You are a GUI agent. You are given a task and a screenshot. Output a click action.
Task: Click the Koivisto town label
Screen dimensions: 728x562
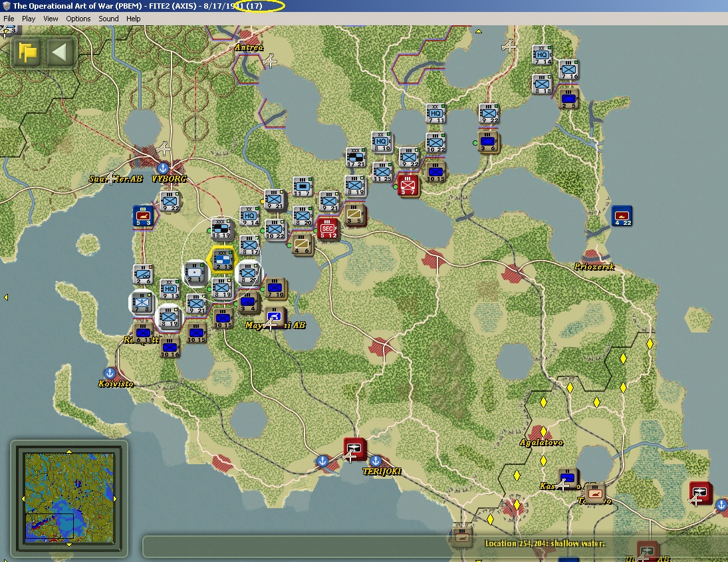coord(116,384)
